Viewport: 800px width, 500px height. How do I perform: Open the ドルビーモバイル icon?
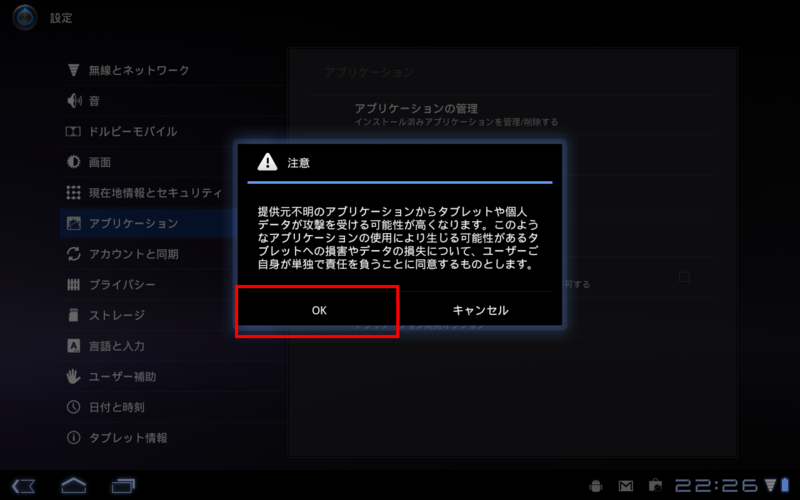(73, 132)
